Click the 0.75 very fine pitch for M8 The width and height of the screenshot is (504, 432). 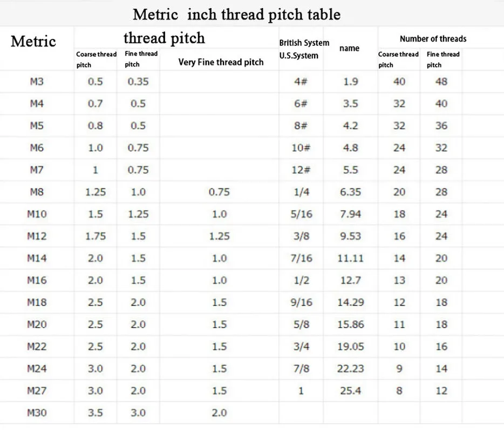pos(219,192)
